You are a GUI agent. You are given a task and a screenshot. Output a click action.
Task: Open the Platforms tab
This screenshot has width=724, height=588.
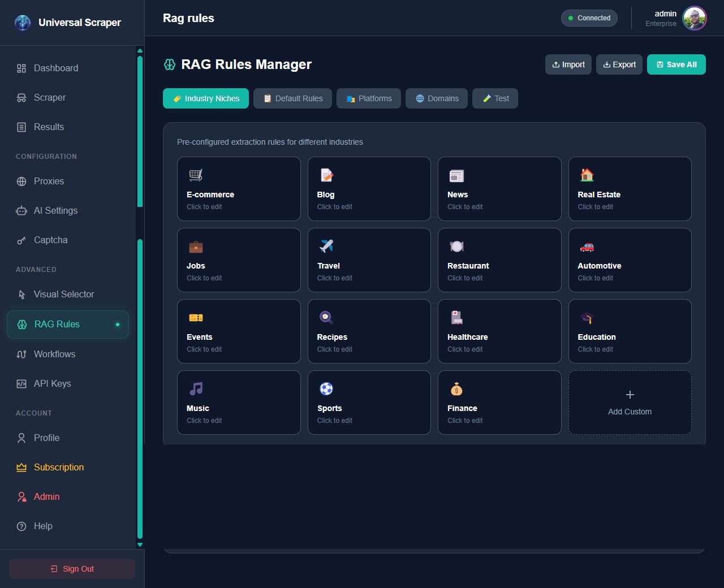[x=368, y=98]
